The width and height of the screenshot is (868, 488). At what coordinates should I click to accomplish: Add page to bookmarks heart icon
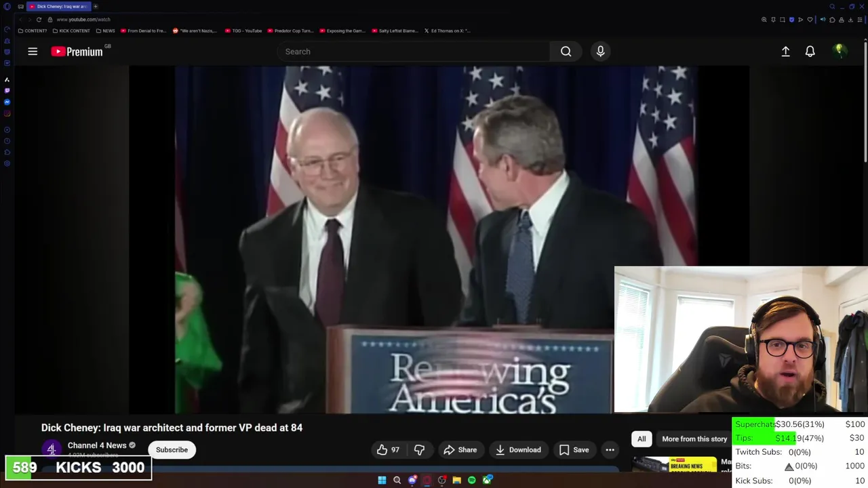pos(810,20)
